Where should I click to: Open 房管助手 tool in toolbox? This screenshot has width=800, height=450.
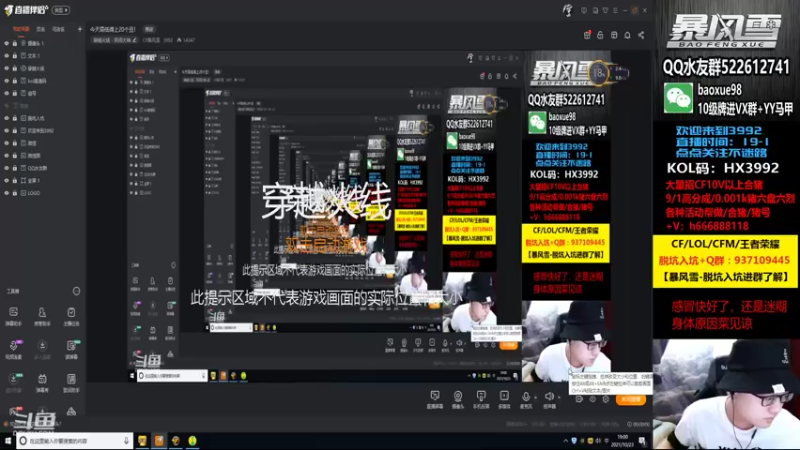click(42, 316)
